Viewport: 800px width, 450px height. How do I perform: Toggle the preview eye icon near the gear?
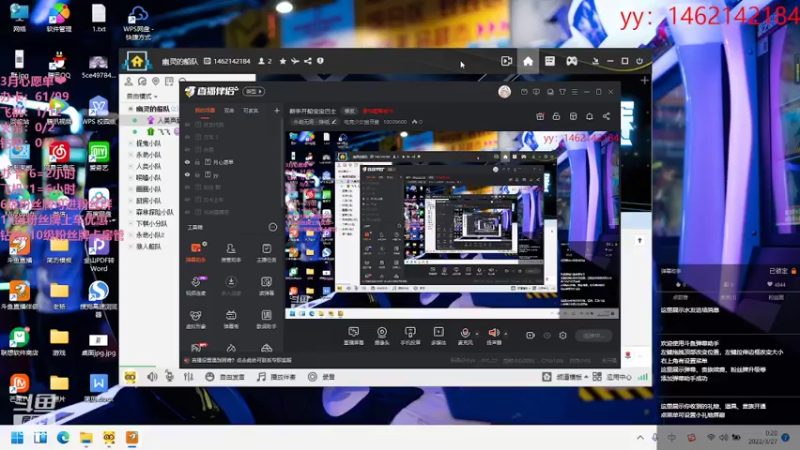547,335
